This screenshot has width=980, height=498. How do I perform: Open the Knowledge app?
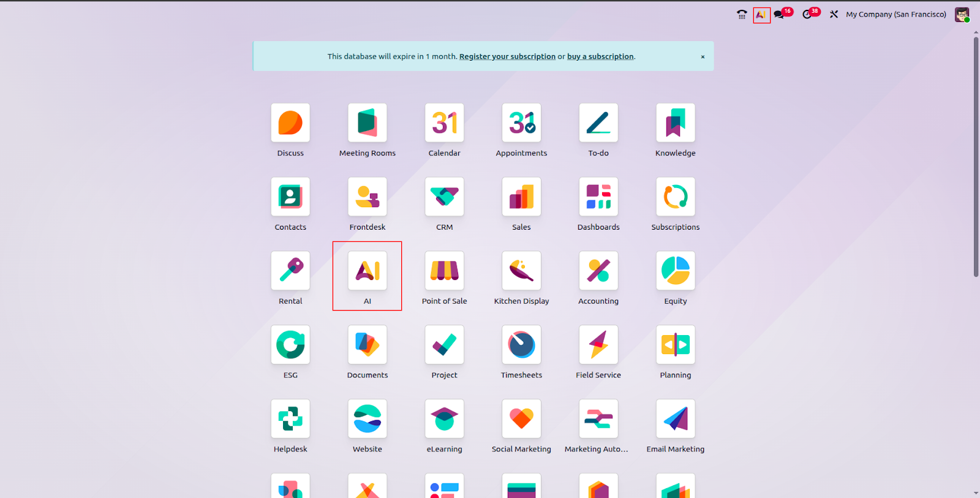coord(675,123)
